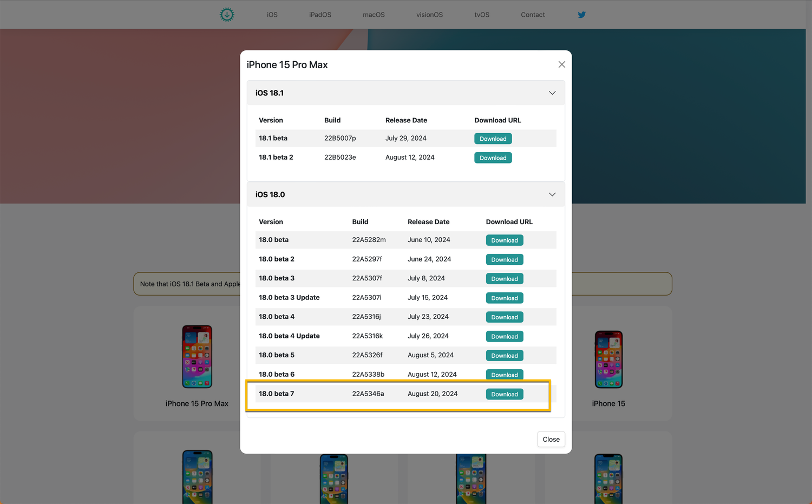The image size is (812, 504).
Task: Select build number 22A5307i
Action: 366,297
